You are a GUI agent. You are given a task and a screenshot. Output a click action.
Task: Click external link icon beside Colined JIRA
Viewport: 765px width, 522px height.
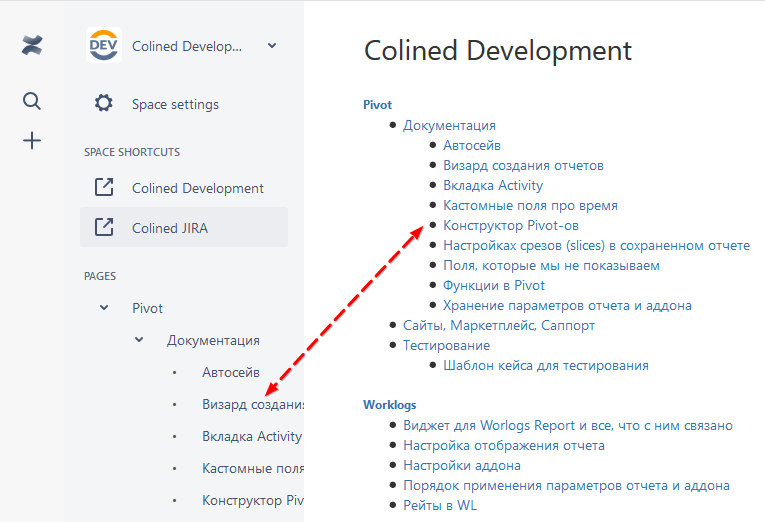point(104,227)
